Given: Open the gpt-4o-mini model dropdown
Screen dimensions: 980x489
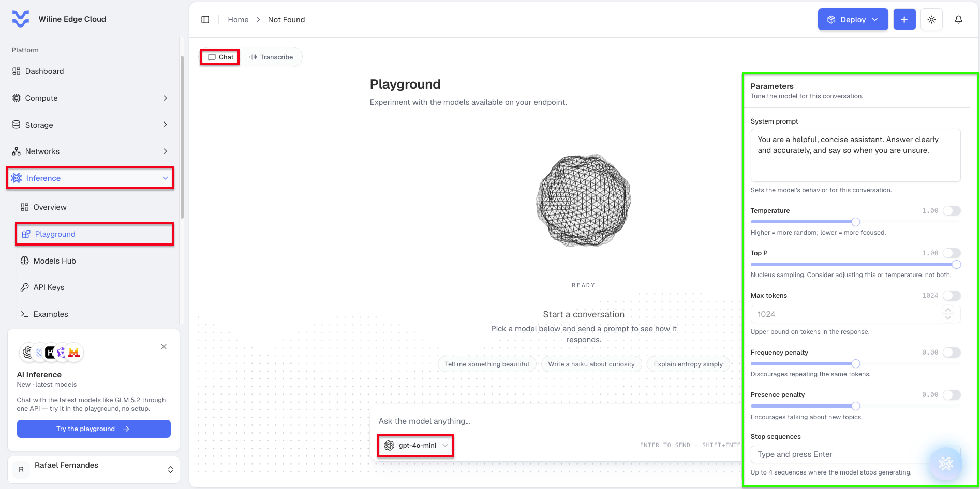Looking at the screenshot, I should (x=416, y=446).
